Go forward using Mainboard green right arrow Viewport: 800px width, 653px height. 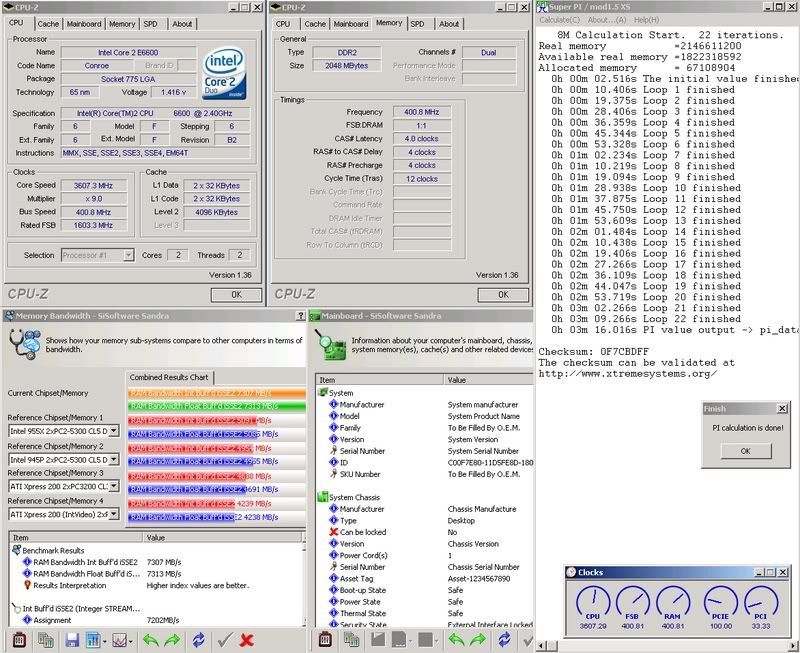(478, 639)
